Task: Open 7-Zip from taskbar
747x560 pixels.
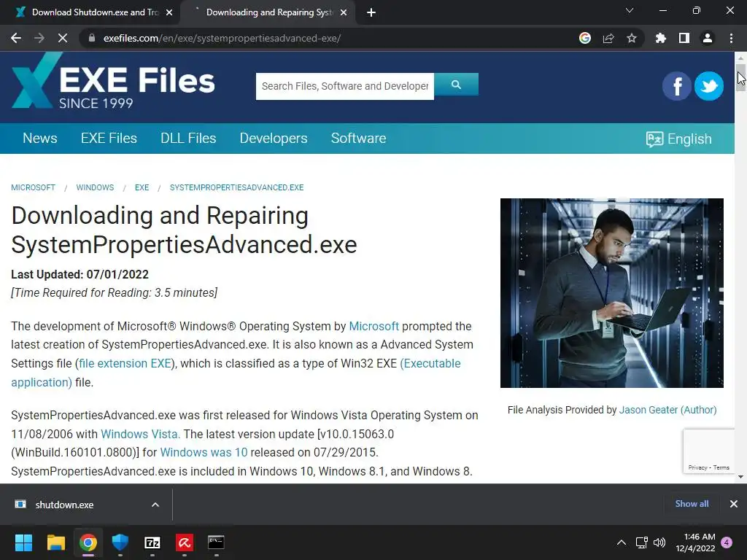Action: 152,542
